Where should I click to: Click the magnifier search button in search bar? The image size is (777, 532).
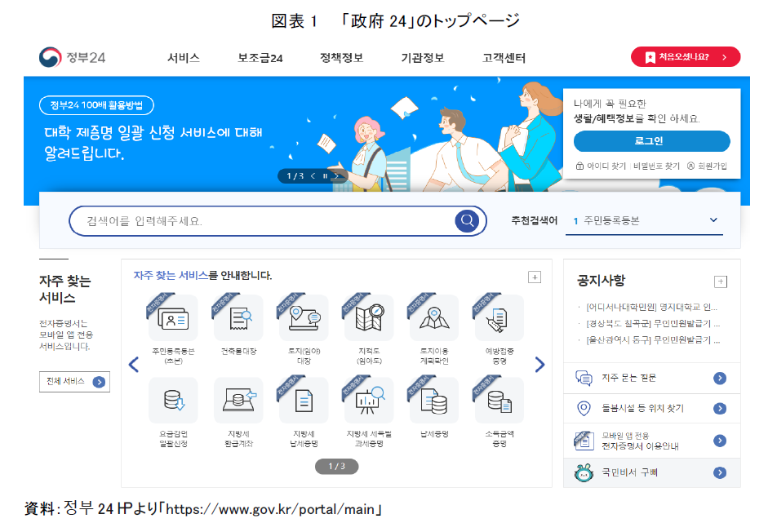[x=467, y=221]
